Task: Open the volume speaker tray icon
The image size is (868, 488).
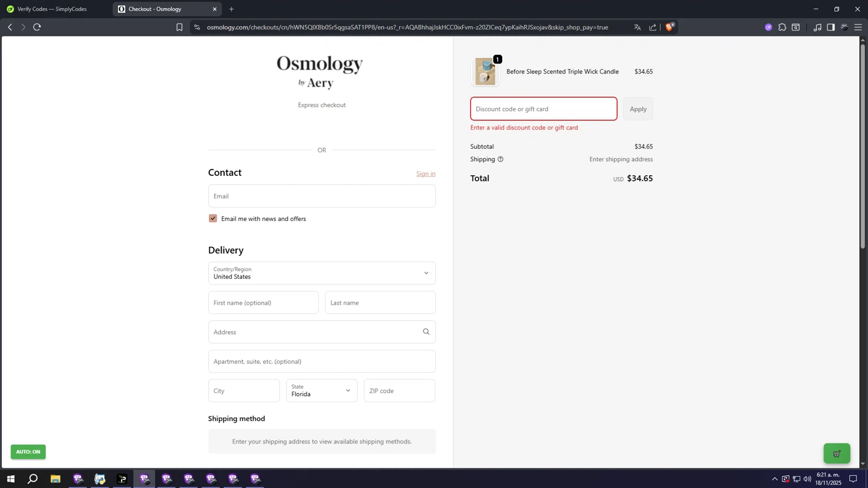Action: pos(807,479)
